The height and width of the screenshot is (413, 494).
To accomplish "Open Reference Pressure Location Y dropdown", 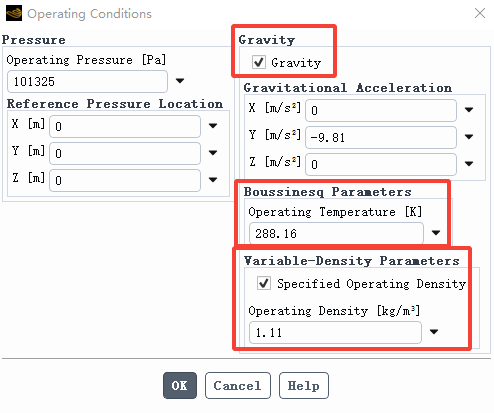I will point(213,153).
